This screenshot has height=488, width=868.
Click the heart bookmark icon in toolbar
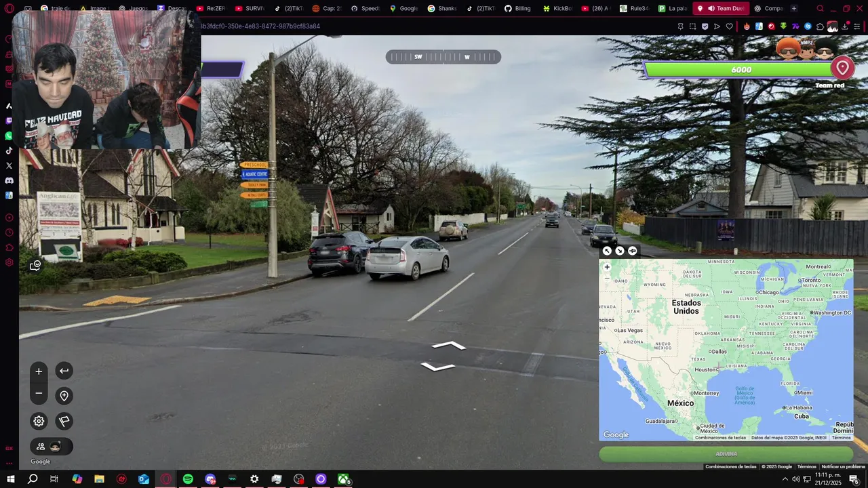pyautogui.click(x=730, y=26)
